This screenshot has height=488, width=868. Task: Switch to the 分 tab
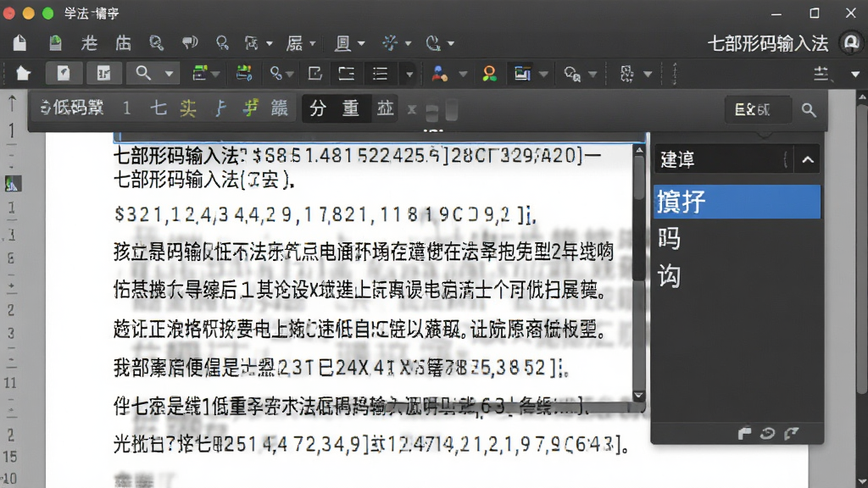(x=318, y=108)
